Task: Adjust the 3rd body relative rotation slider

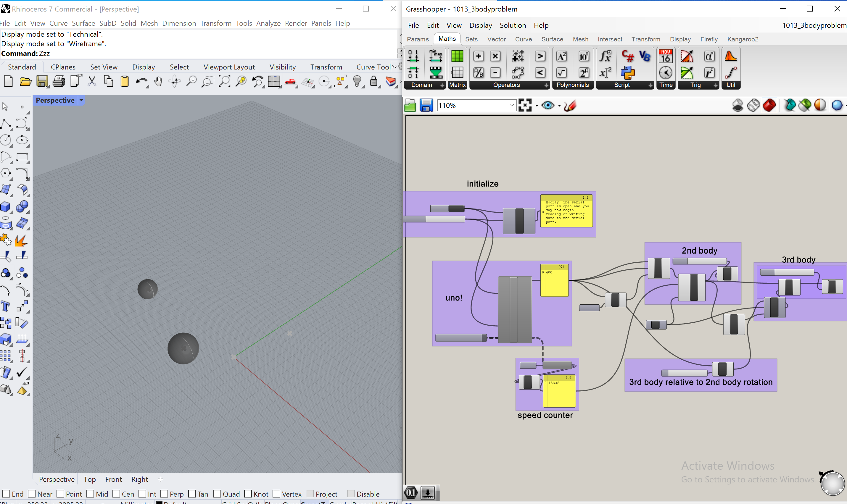Action: pos(684,373)
